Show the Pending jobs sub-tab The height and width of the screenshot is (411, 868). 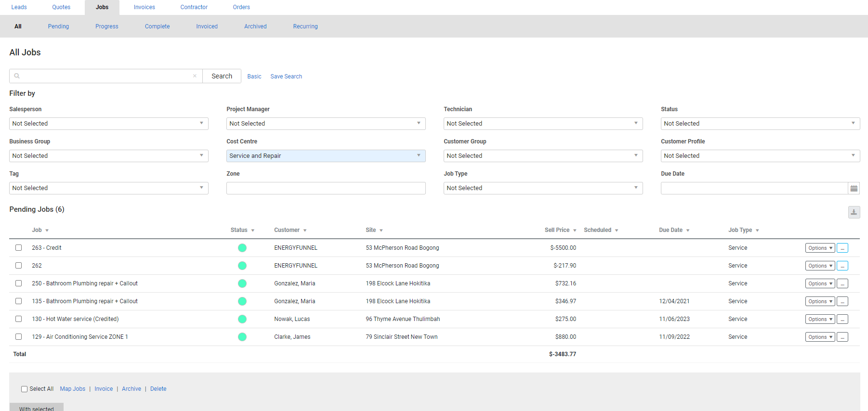[58, 26]
